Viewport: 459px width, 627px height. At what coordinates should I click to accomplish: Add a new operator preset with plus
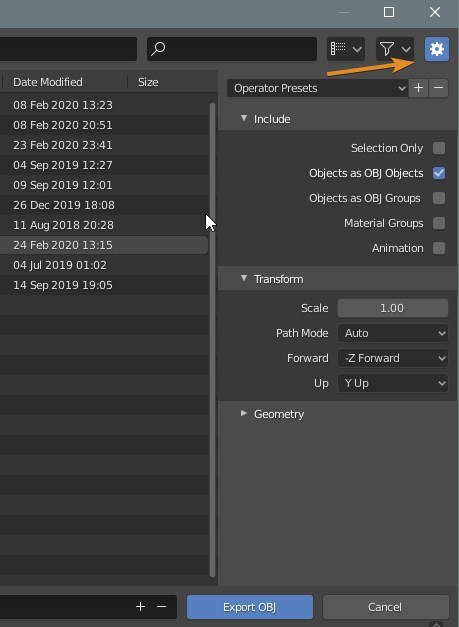pyautogui.click(x=418, y=88)
